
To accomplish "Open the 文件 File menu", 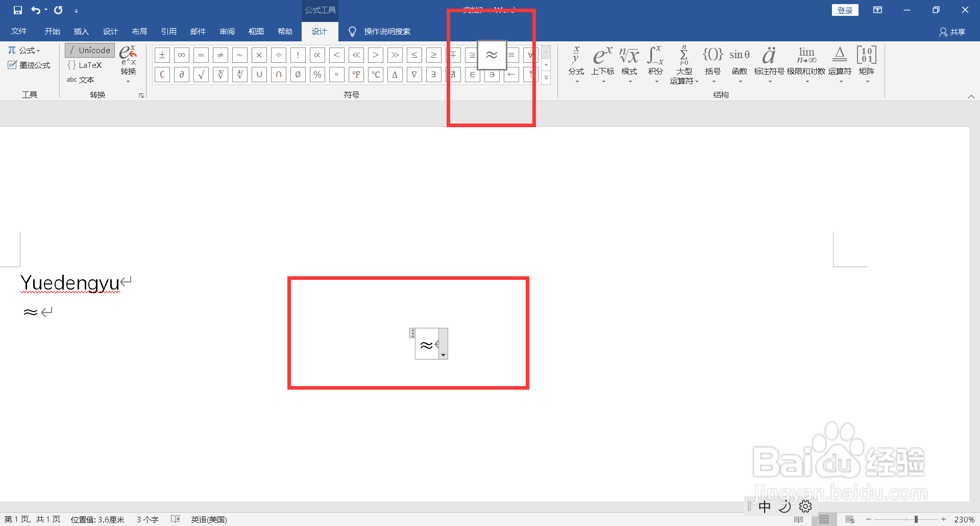I will [x=19, y=31].
